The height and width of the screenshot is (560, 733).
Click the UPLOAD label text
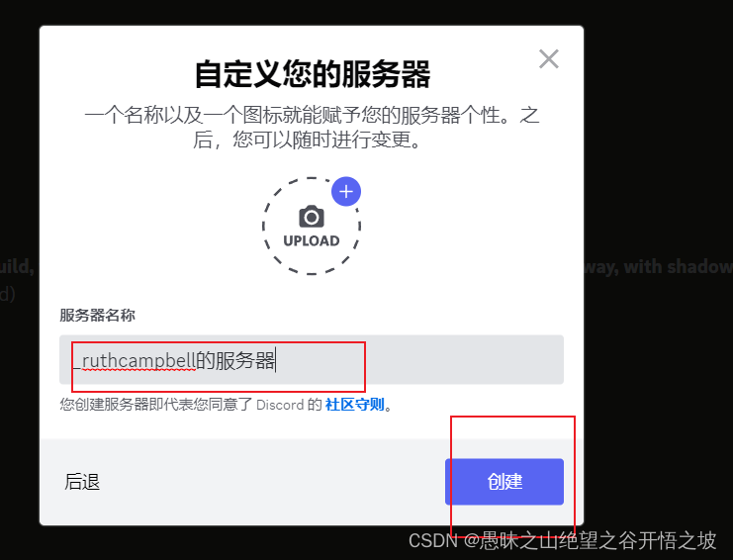click(x=312, y=240)
